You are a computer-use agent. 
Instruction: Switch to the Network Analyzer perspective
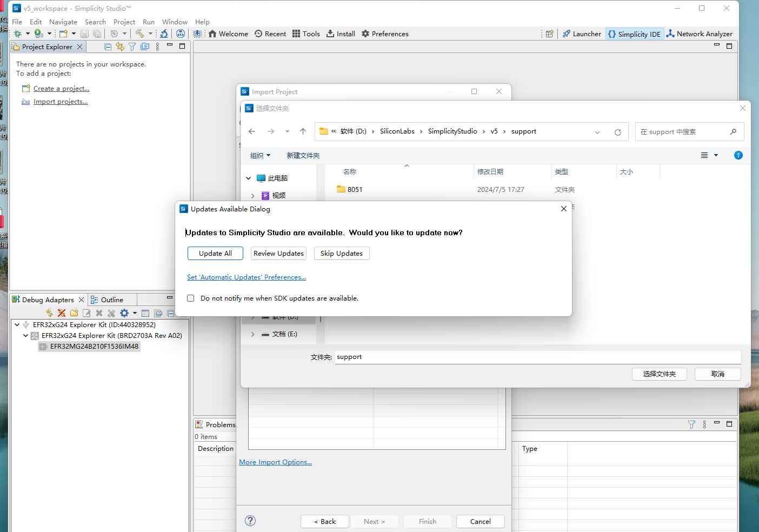point(700,34)
